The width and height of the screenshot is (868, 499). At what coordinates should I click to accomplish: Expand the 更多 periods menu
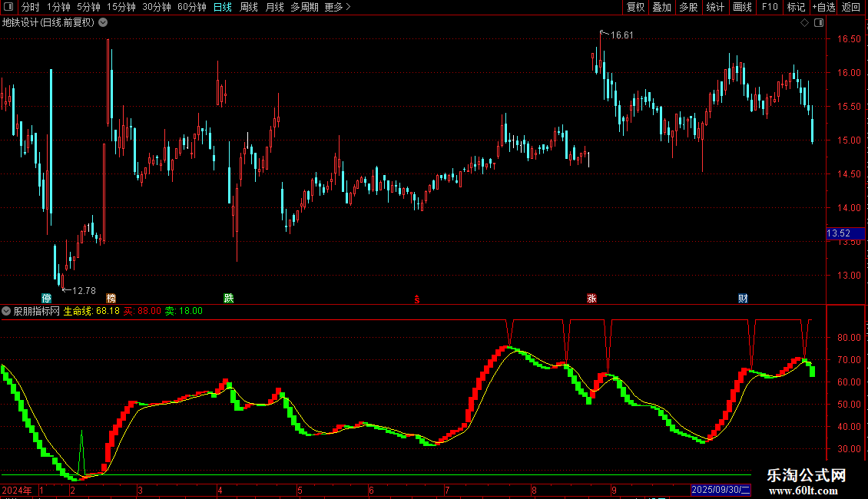(x=337, y=7)
